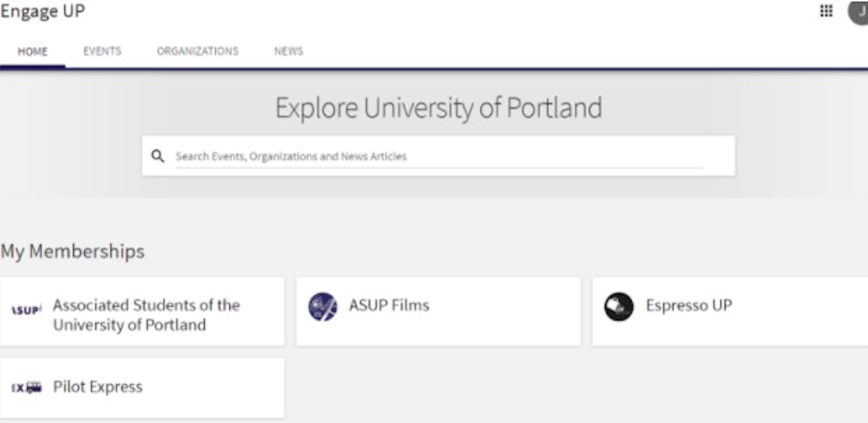The width and height of the screenshot is (868, 423).
Task: Go to the Organizations tab
Action: click(198, 51)
